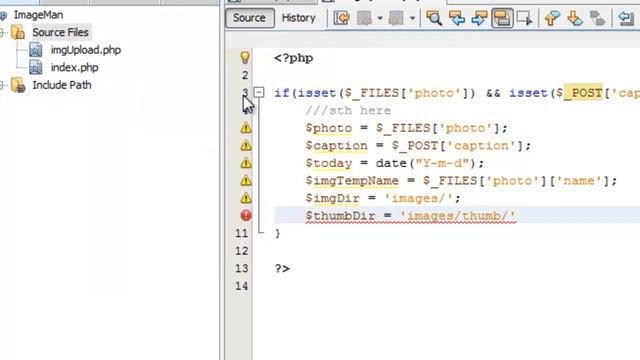Viewport: 640px width, 360px height.
Task: Select the Include Path item
Action: (62, 85)
